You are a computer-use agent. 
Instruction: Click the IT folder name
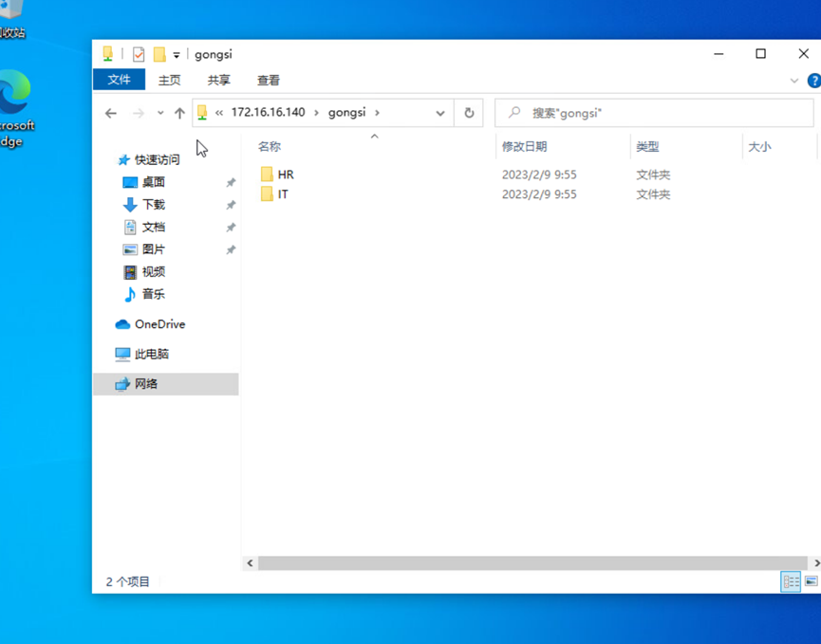(283, 194)
